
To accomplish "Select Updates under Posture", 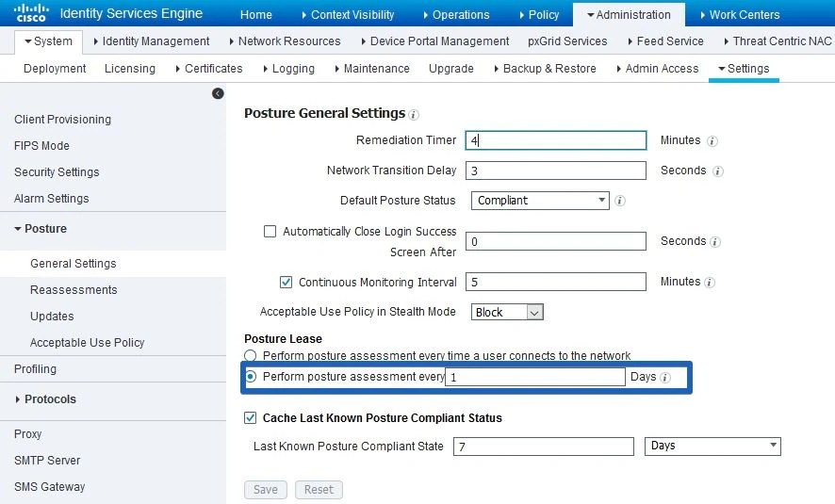I will coord(52,317).
